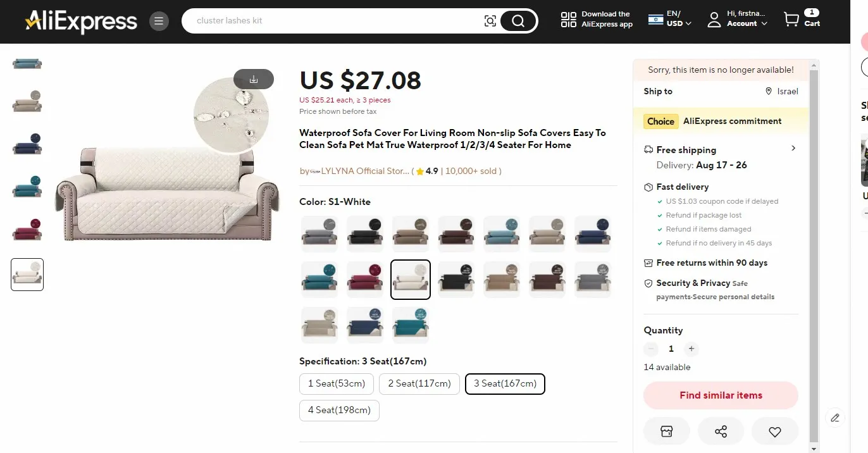Click Download the AliExpress app QR icon
This screenshot has height=453, width=868.
(569, 20)
